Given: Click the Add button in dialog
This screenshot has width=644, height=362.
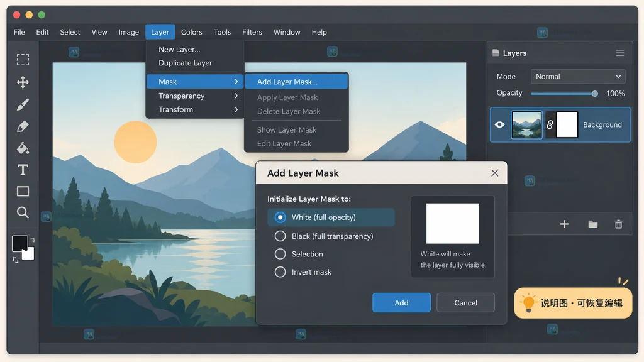Looking at the screenshot, I should (401, 302).
